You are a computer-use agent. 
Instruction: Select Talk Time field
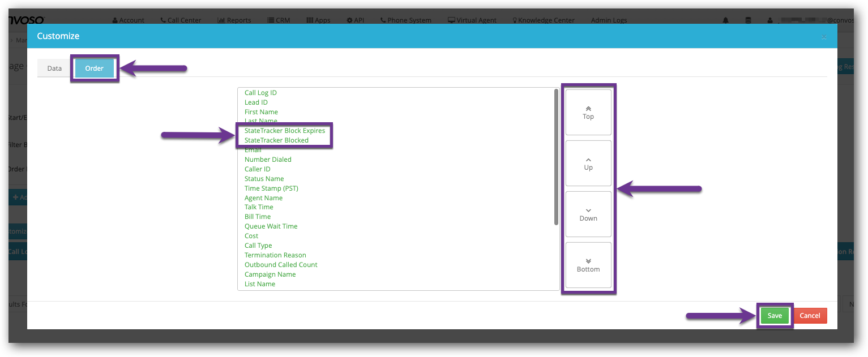pos(259,207)
